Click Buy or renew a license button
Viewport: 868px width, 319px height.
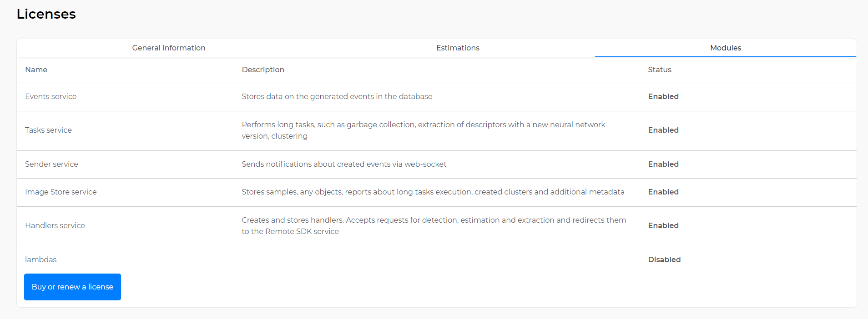[72, 287]
